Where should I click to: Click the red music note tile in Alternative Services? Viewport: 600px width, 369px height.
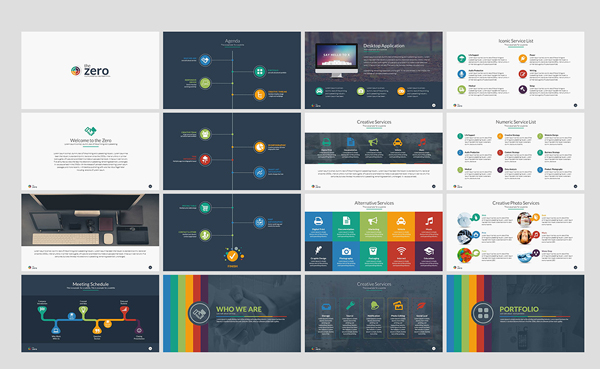coord(429,227)
